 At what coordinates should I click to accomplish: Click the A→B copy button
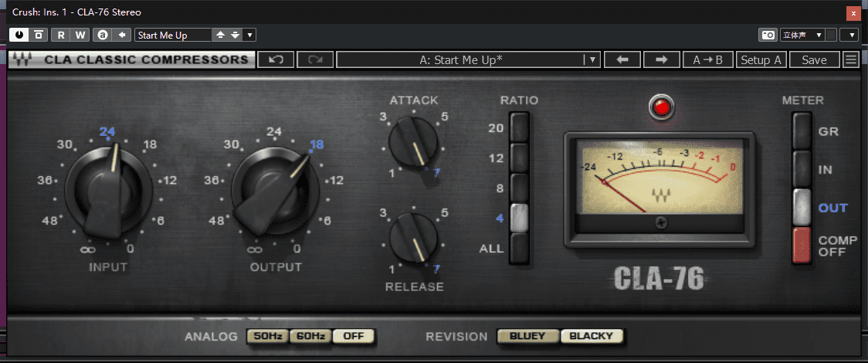[x=708, y=59]
